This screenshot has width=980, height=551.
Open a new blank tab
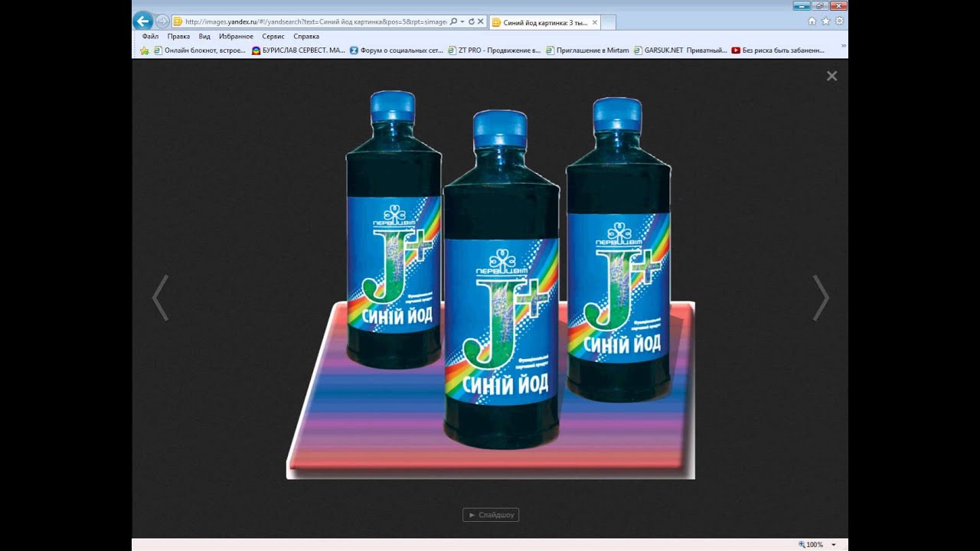coord(609,23)
